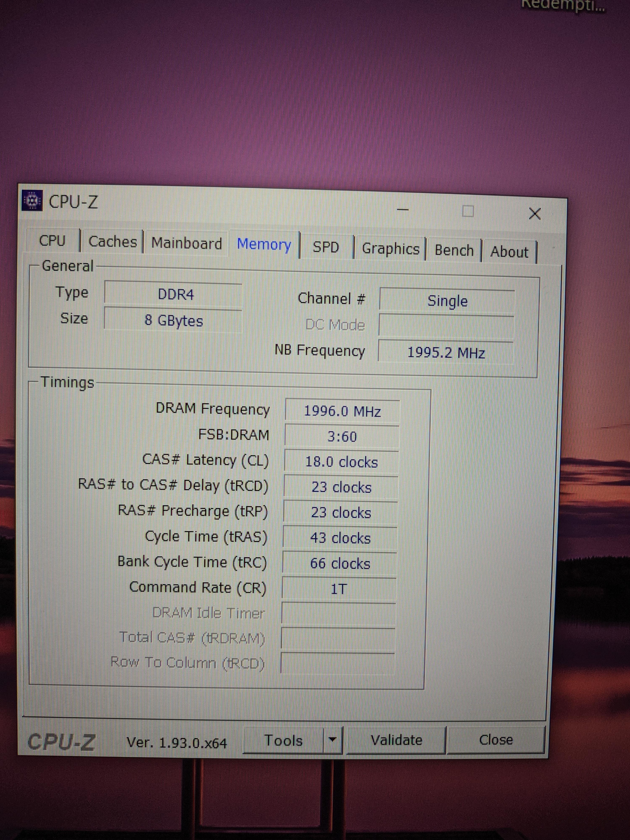Click the NB Frequency label
Viewport: 630px width, 840px height.
[320, 350]
